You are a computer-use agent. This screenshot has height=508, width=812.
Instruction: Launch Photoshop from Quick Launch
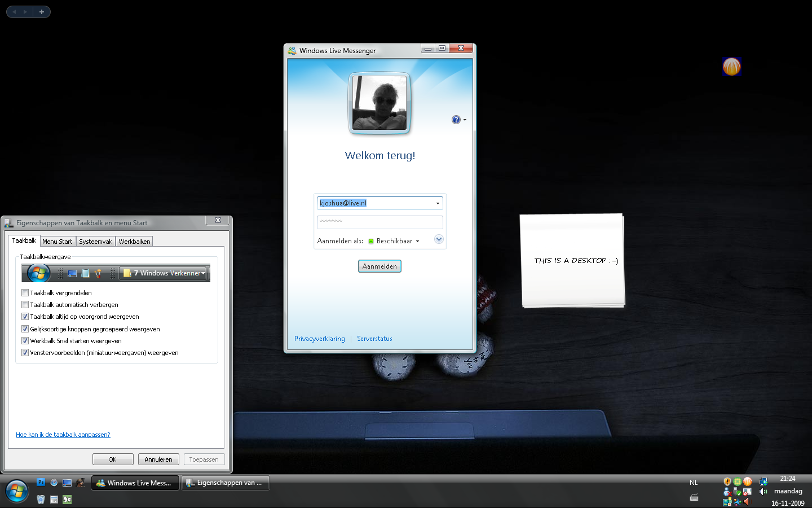[41, 482]
